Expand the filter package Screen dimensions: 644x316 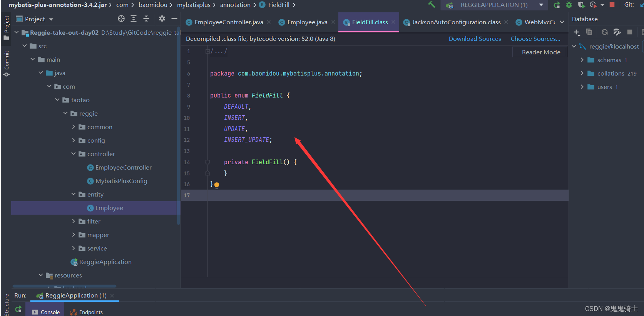click(74, 221)
